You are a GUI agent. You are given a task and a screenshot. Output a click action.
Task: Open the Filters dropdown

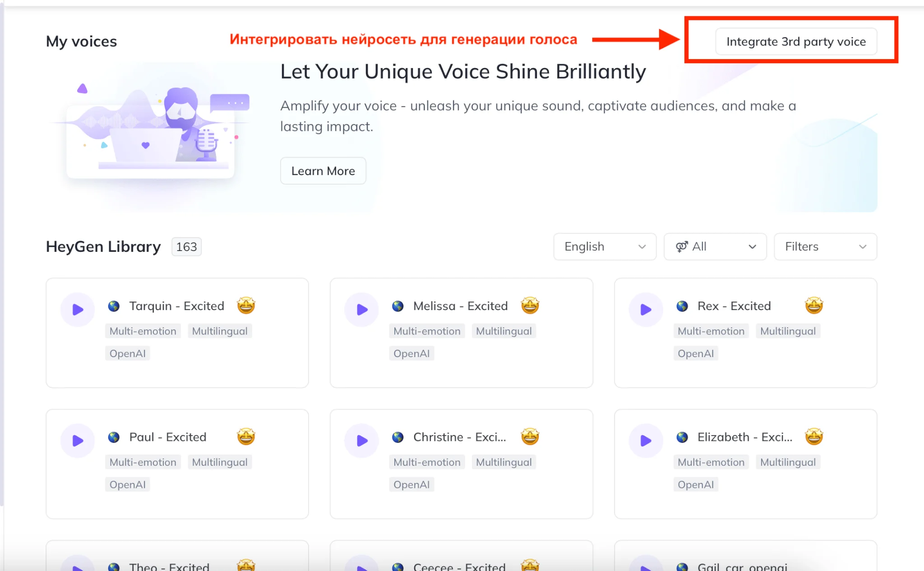point(825,246)
